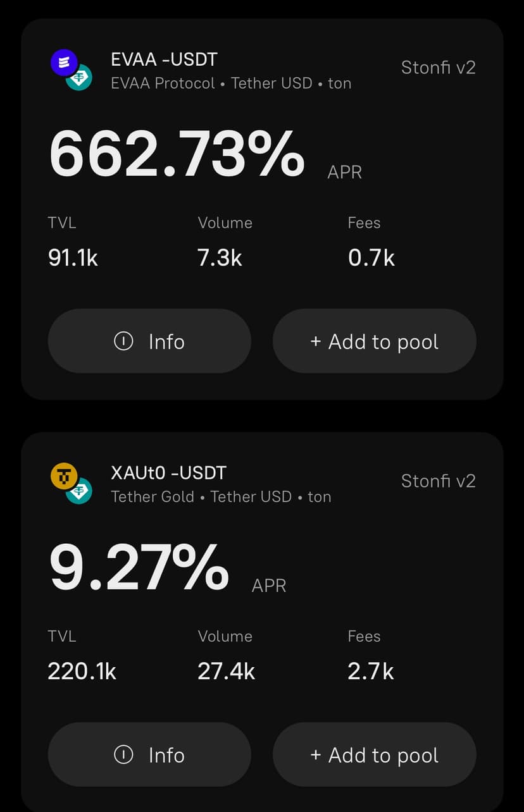The width and height of the screenshot is (524, 812).
Task: Open Info for the XAUt0-USDT pool
Action: (149, 754)
